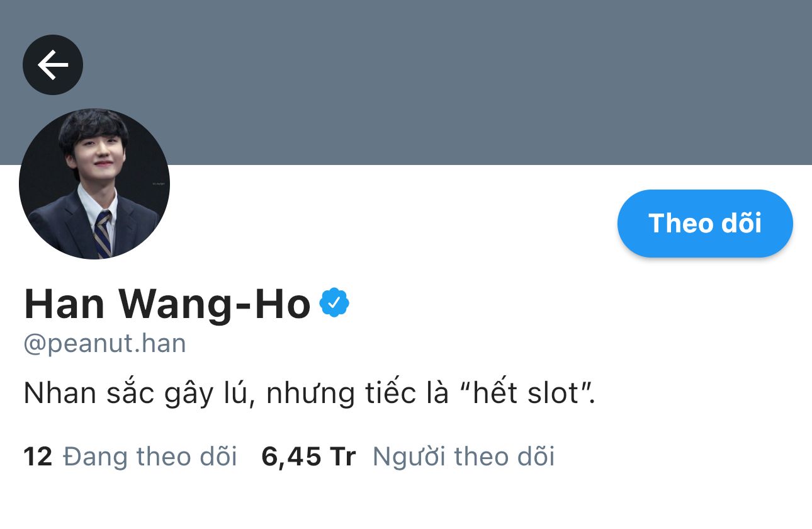The width and height of the screenshot is (812, 529).
Task: Open the Người theo dõi followers list
Action: click(x=463, y=457)
